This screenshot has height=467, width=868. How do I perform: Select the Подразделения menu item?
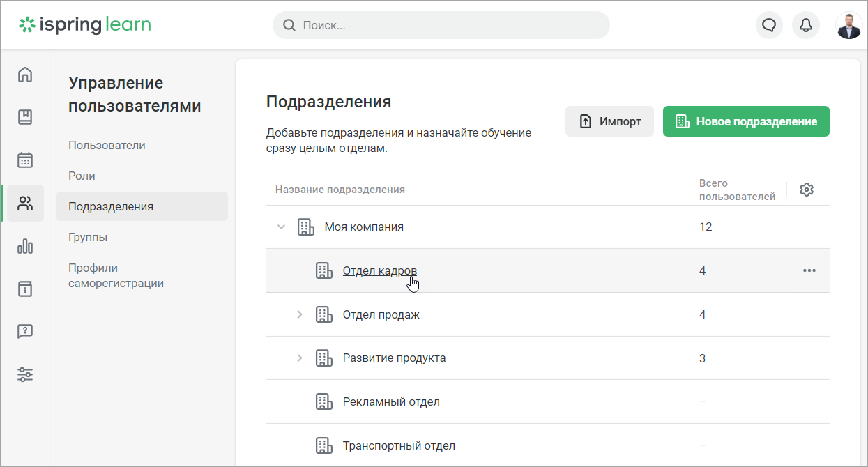tap(142, 206)
